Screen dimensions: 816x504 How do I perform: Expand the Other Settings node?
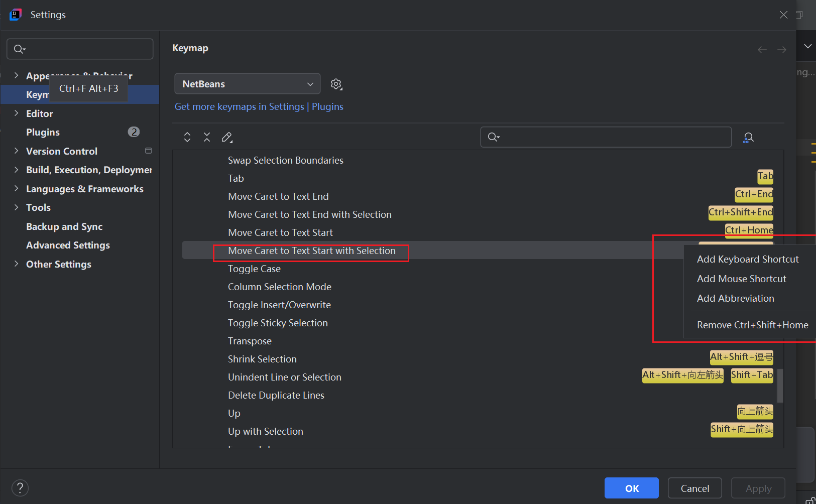tap(17, 264)
